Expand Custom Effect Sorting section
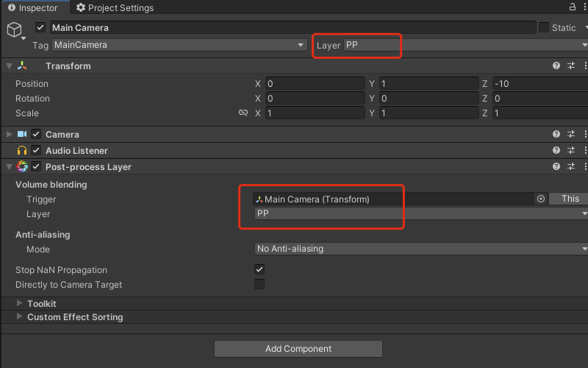This screenshot has height=368, width=588. [x=20, y=316]
